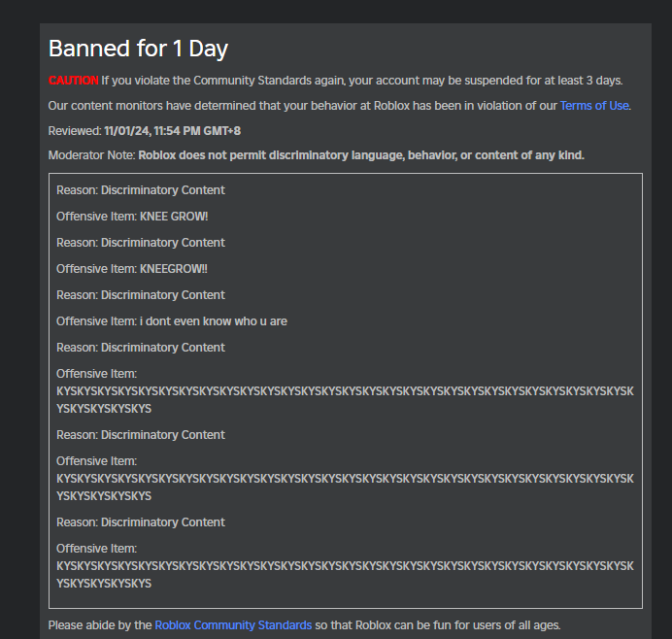Click the bold Moderator Note message text

361,155
